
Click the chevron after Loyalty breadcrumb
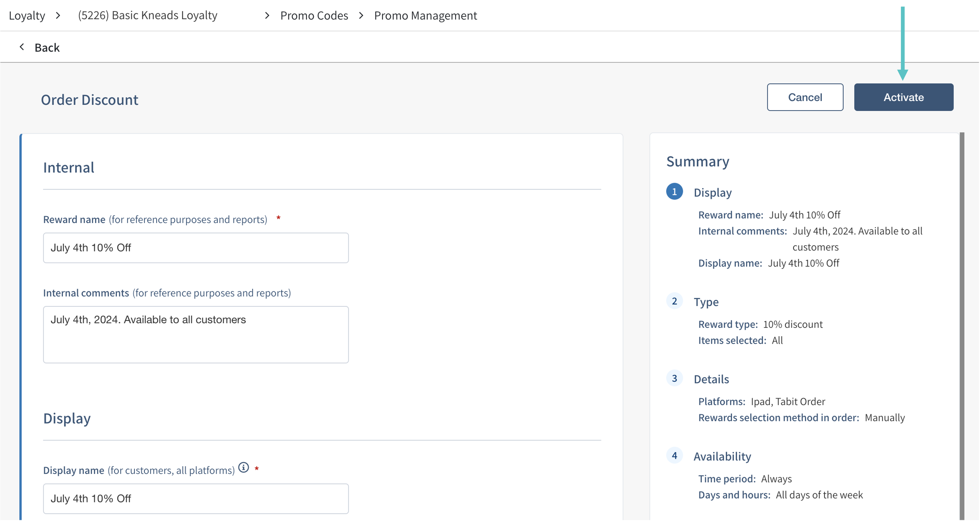[x=58, y=16]
